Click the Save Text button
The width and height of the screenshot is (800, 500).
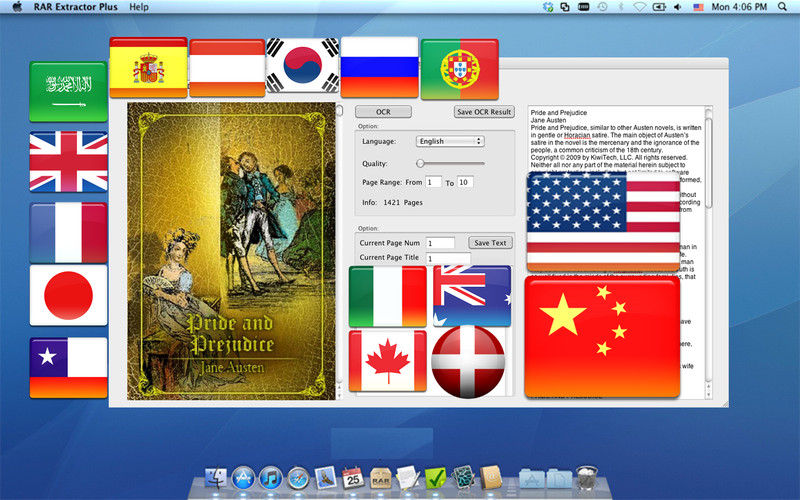click(x=490, y=243)
